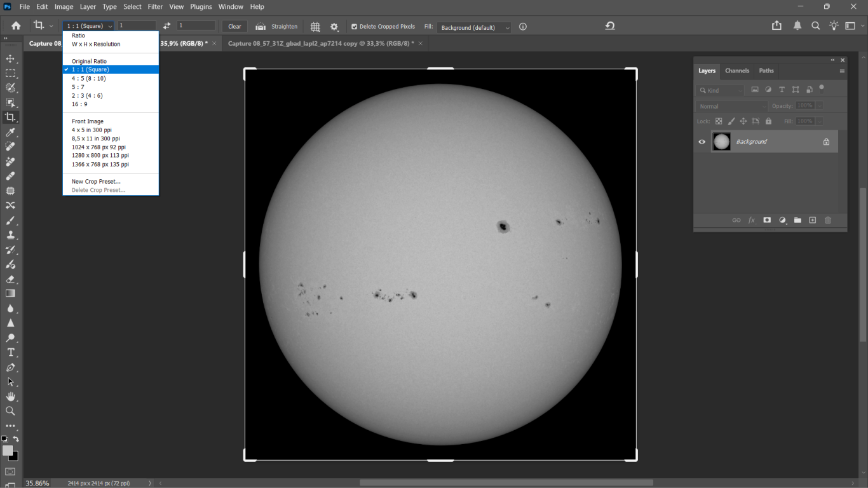The image size is (868, 488).
Task: Hide the Background layer visibility eye
Action: click(702, 142)
